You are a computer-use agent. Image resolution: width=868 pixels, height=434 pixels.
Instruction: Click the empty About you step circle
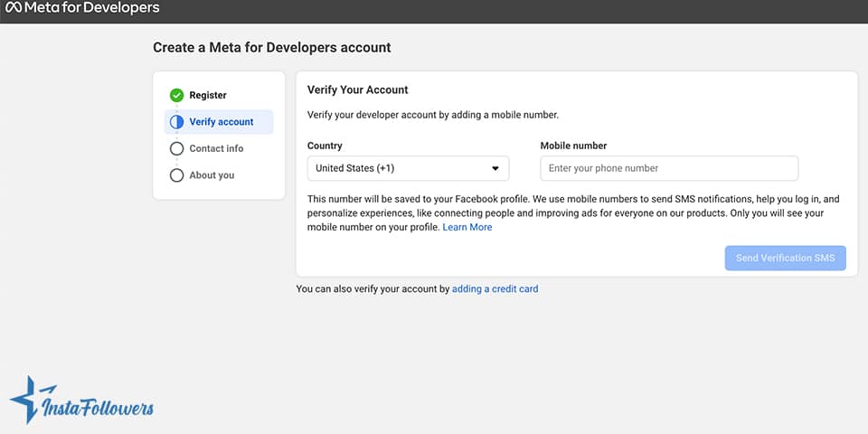(176, 175)
